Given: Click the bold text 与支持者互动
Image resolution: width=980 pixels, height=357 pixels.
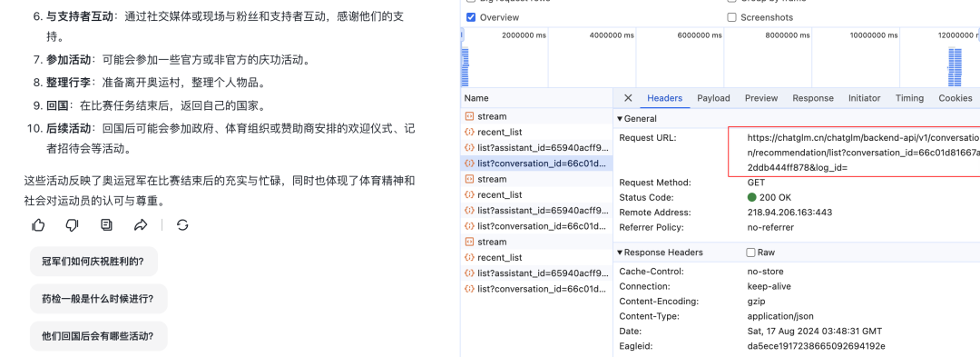Looking at the screenshot, I should [79, 16].
